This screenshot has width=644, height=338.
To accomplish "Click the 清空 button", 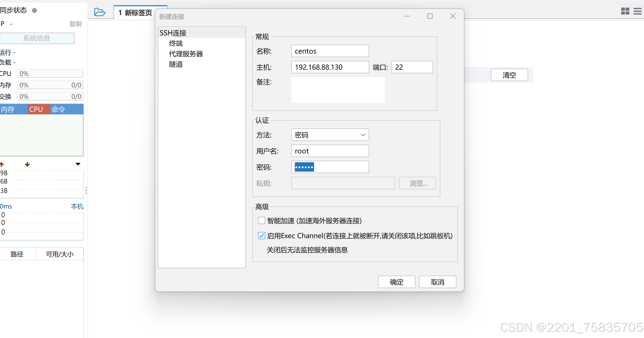I will pyautogui.click(x=509, y=75).
